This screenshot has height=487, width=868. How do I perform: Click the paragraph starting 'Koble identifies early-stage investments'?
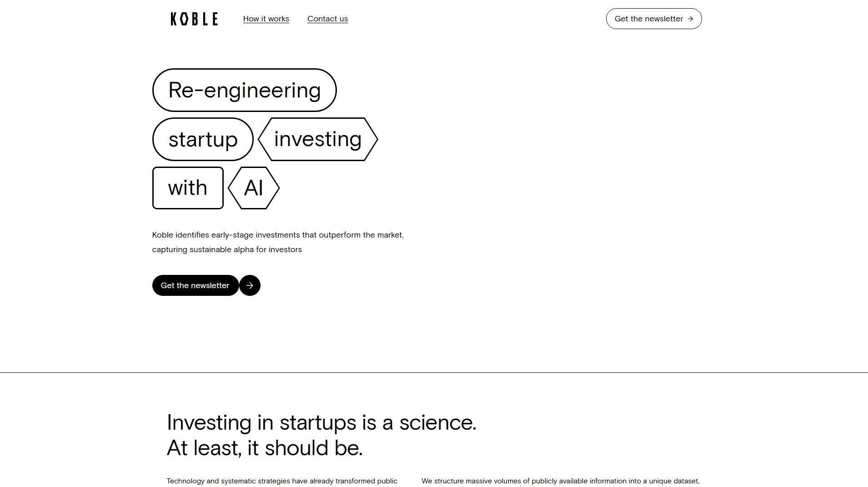coord(277,242)
